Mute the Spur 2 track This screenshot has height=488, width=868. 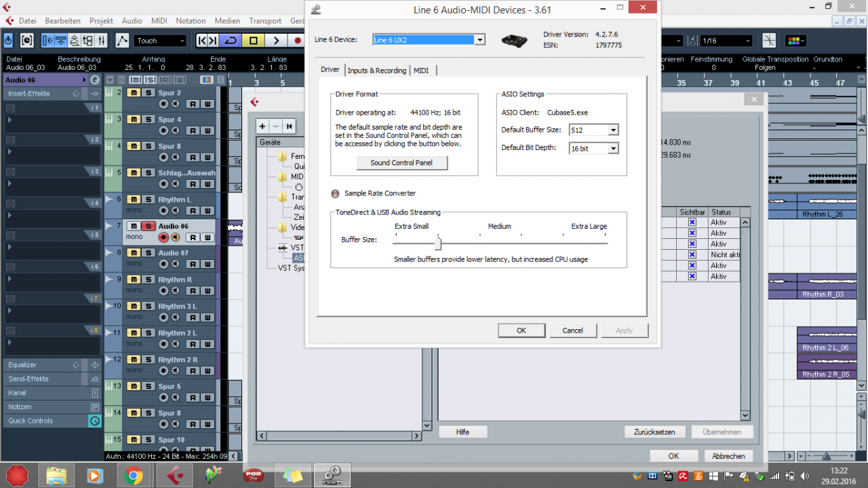pyautogui.click(x=134, y=93)
